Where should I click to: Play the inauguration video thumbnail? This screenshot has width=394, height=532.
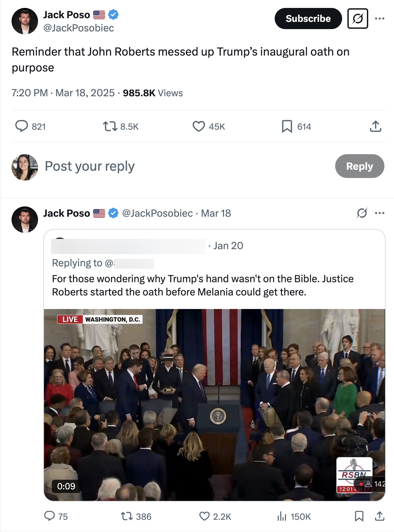pos(214,404)
